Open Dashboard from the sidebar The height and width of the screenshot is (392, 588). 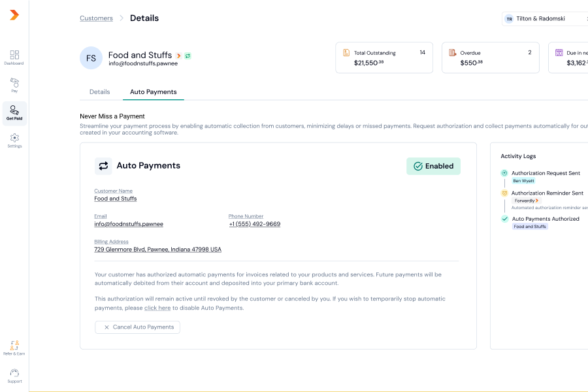tap(14, 57)
